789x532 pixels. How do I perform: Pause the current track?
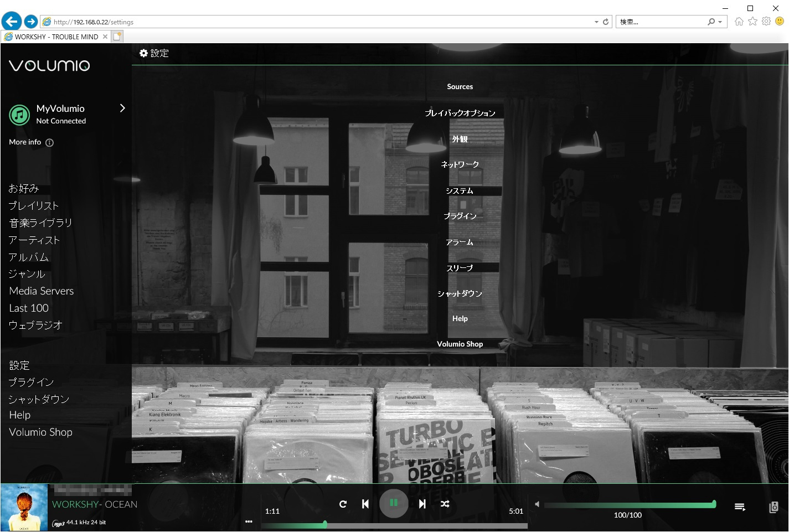pos(394,503)
